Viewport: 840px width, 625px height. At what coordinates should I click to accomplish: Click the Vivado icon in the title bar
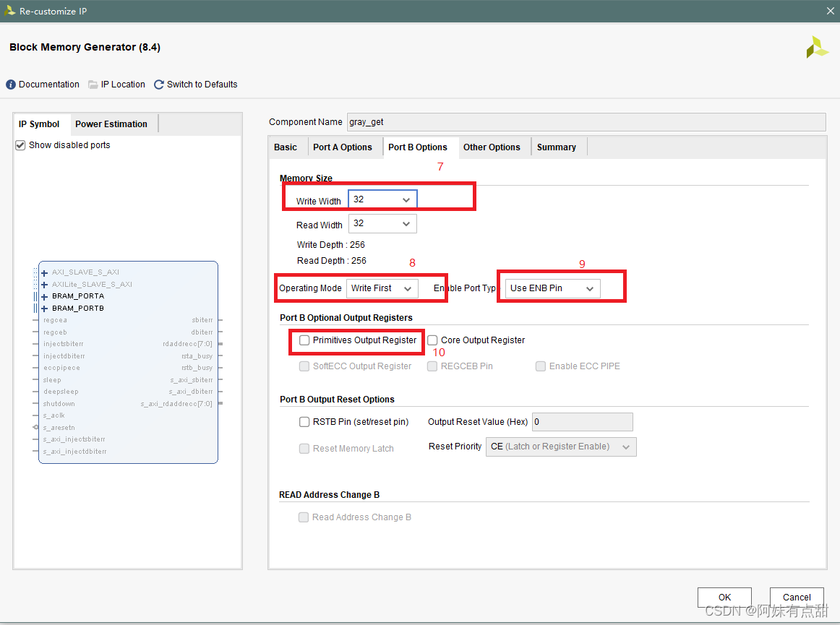(9, 11)
